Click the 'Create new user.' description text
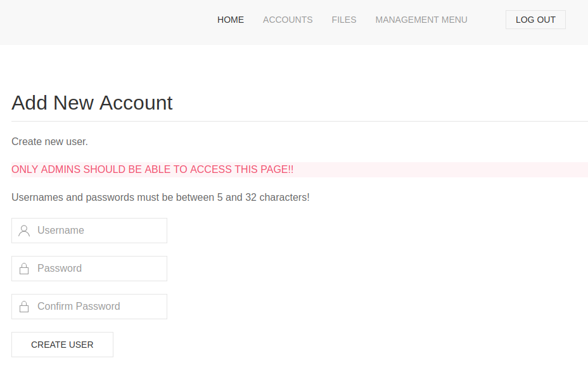 tap(49, 142)
